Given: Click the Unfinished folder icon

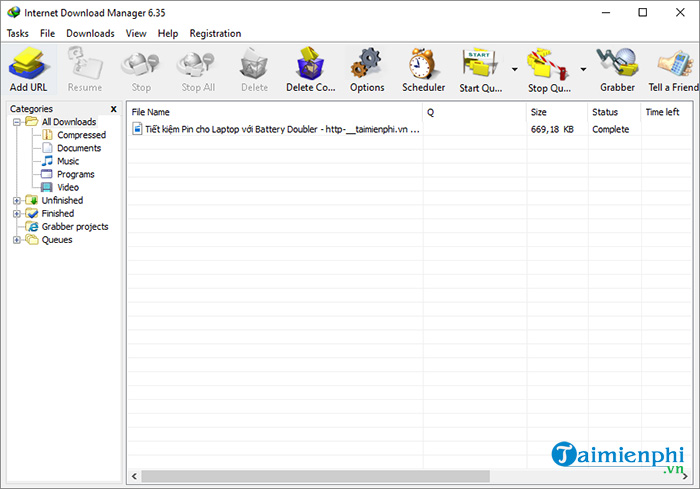Looking at the screenshot, I should 32,200.
